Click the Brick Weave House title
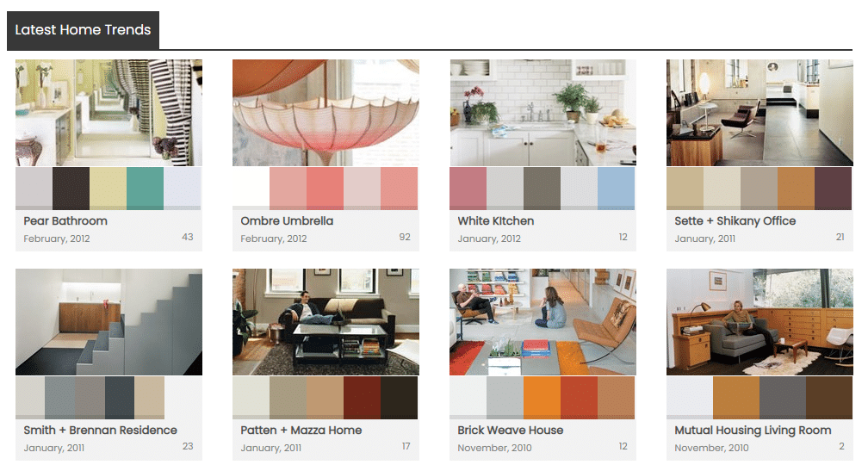 [510, 430]
